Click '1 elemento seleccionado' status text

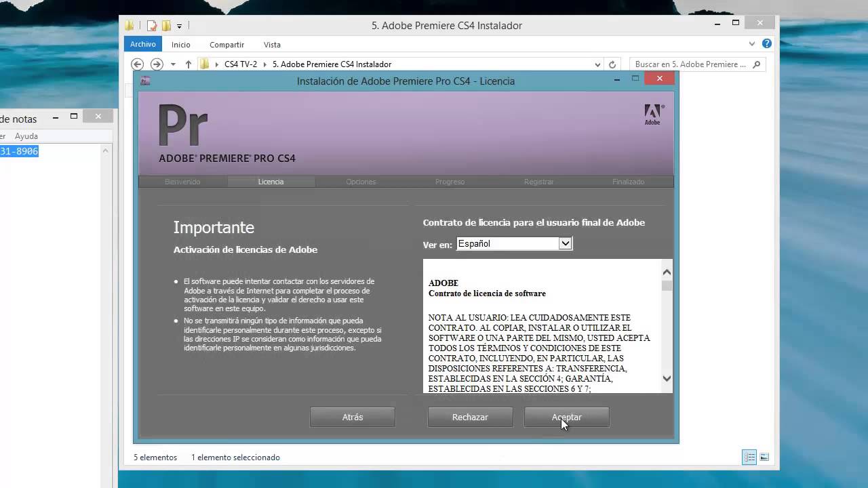coord(235,457)
